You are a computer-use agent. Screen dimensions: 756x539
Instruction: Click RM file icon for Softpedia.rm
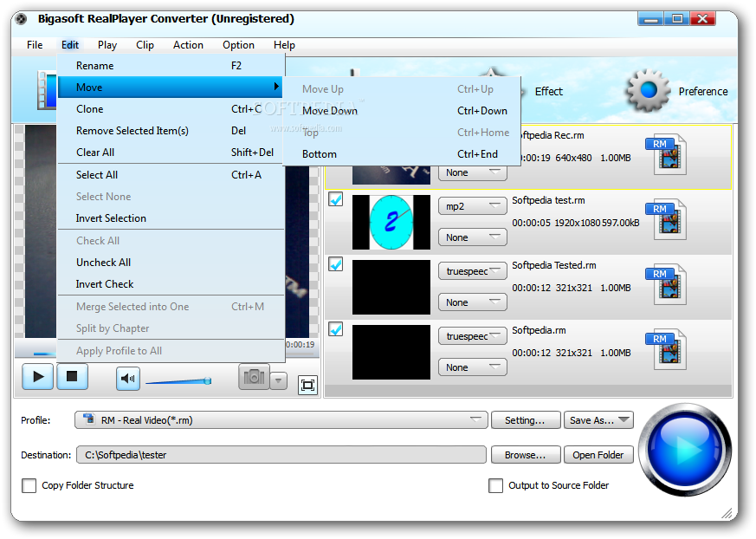666,349
